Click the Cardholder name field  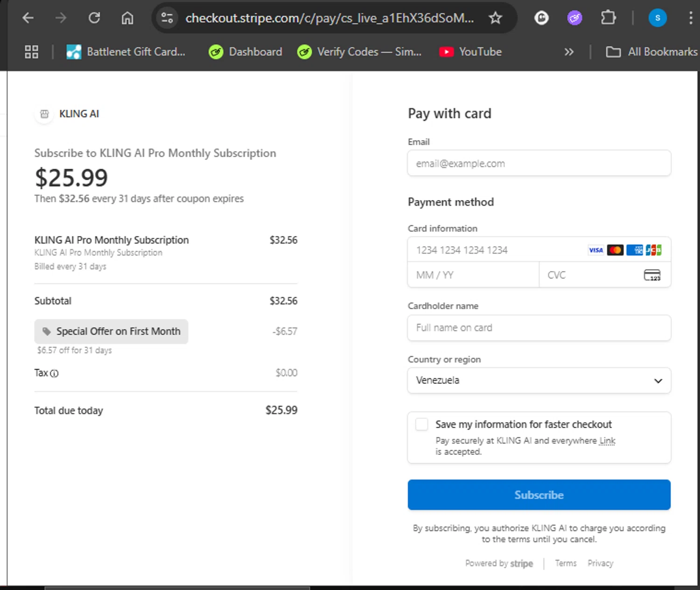(539, 328)
